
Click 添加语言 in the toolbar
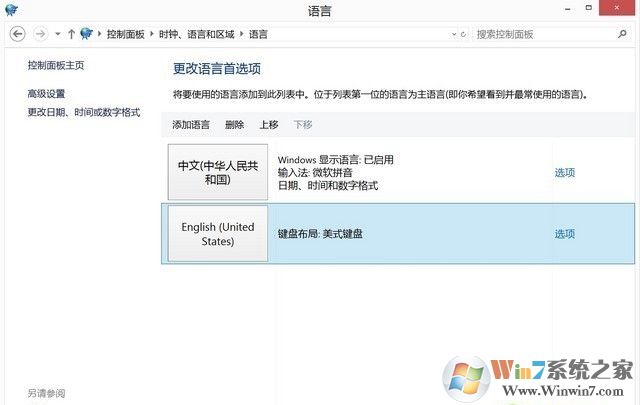191,125
